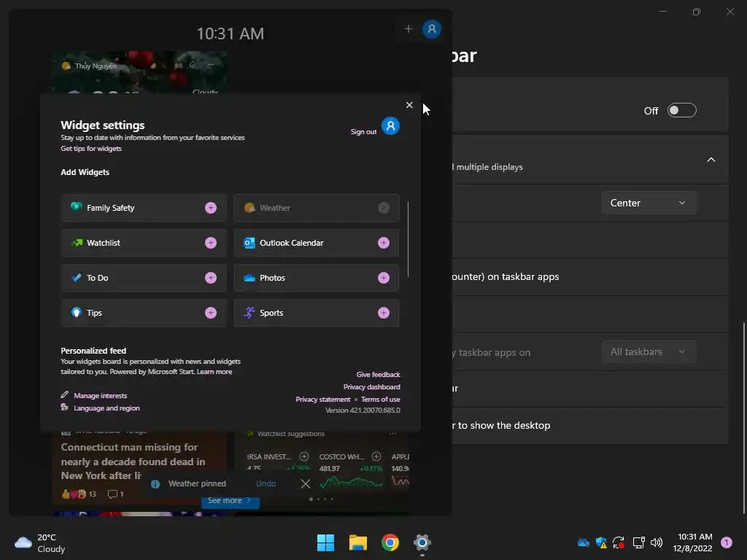Viewport: 747px width, 560px height.
Task: Click the Costco price value 481.97
Action: click(x=330, y=469)
